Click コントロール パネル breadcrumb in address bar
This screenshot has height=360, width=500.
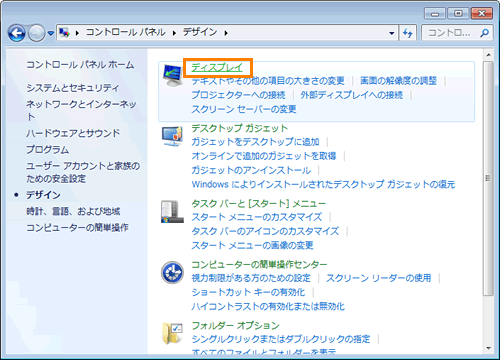coord(126,32)
